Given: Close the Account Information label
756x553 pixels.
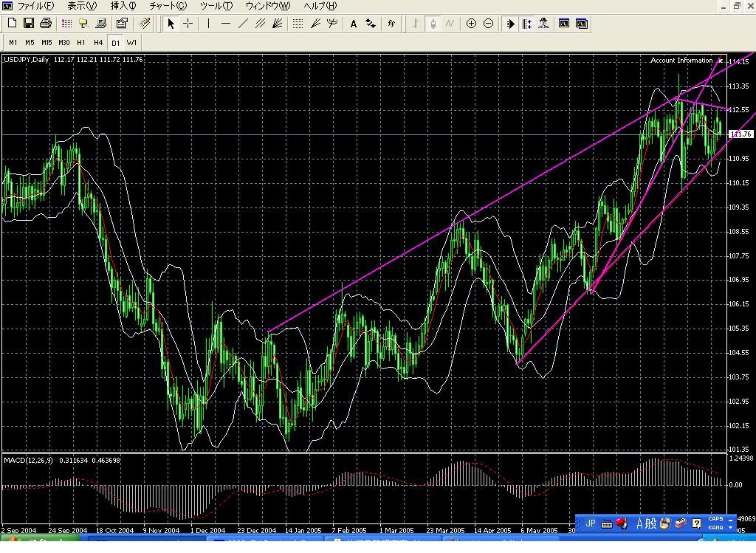Looking at the screenshot, I should [720, 60].
